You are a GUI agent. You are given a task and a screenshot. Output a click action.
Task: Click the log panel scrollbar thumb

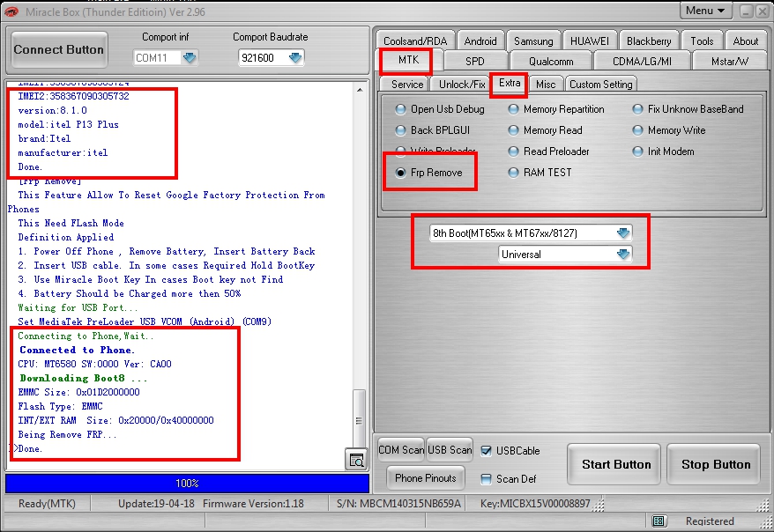360,419
